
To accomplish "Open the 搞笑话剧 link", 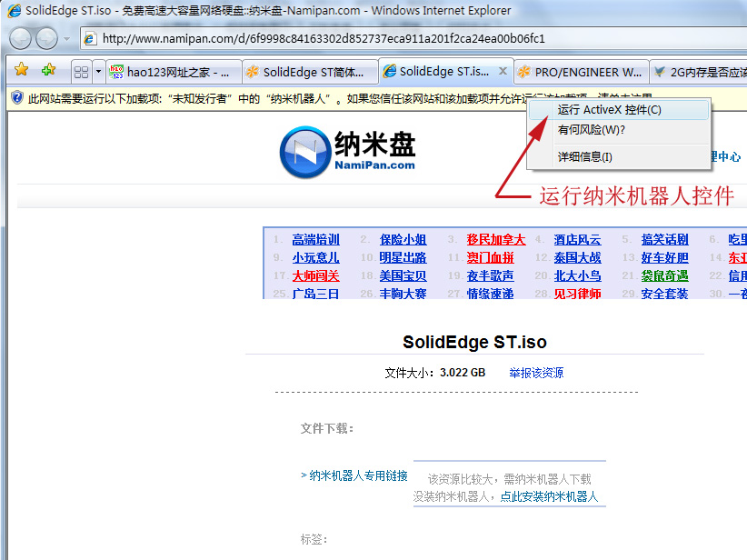I will point(664,239).
